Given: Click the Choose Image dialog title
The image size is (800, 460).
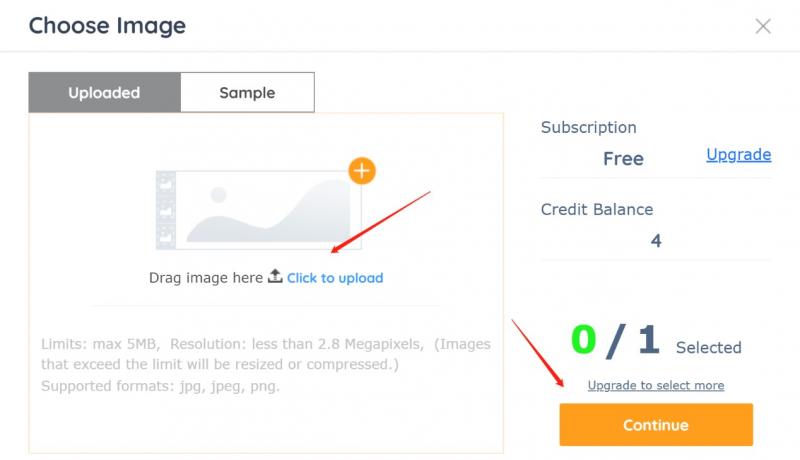Looking at the screenshot, I should pyautogui.click(x=107, y=26).
